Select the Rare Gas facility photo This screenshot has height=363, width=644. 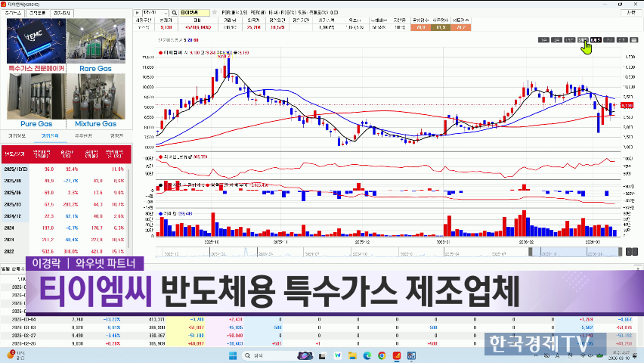point(97,42)
